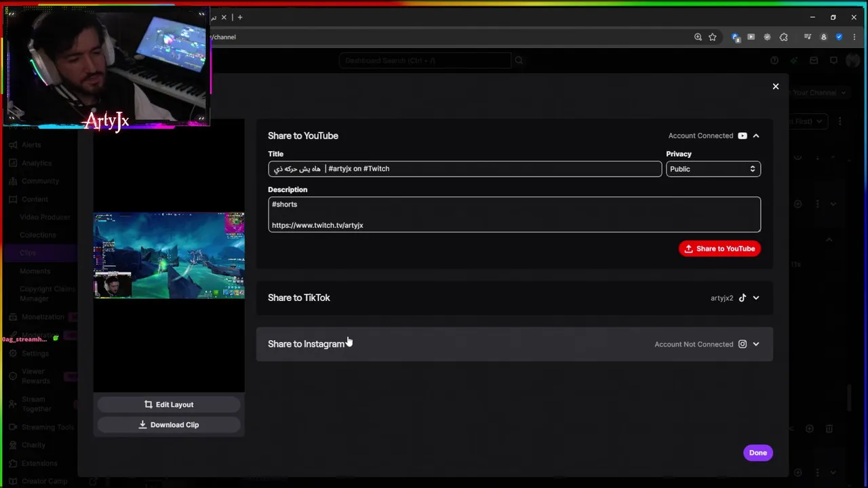Open the whispers chat bubble icon
This screenshot has width=868, height=488.
pyautogui.click(x=833, y=60)
